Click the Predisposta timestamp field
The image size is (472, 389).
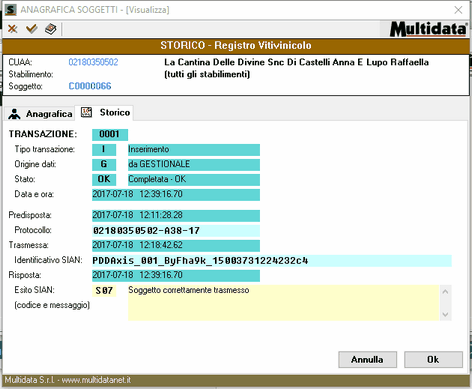tap(176, 216)
